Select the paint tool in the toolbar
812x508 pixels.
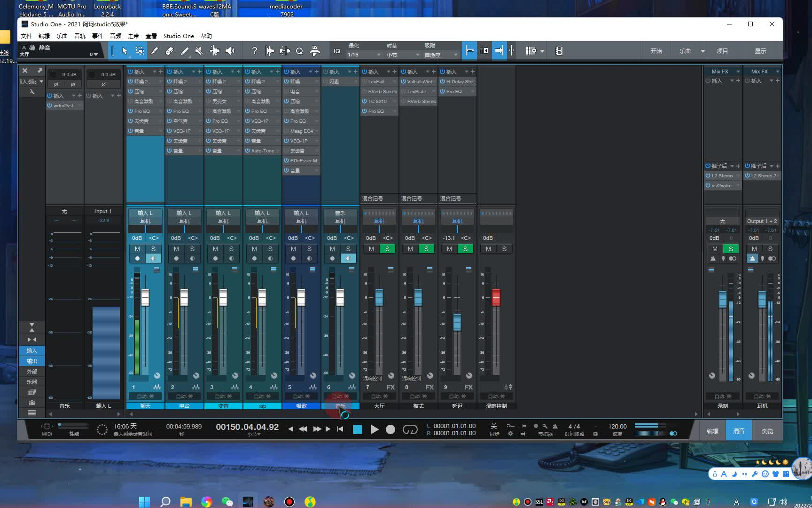pyautogui.click(x=184, y=51)
